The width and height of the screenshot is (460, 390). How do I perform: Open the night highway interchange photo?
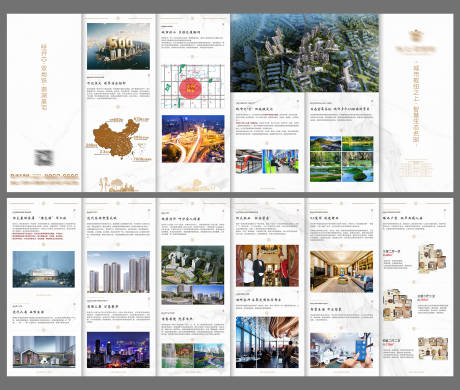point(193,139)
